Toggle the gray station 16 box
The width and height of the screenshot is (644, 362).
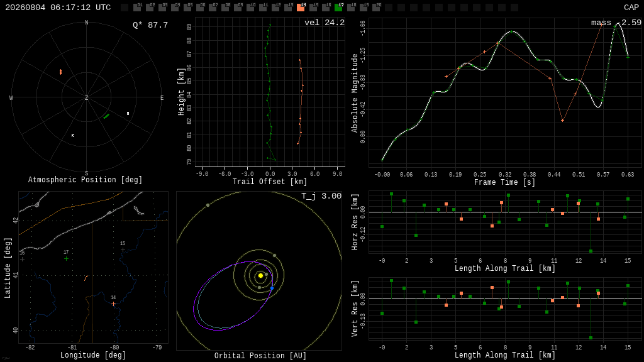point(326,8)
